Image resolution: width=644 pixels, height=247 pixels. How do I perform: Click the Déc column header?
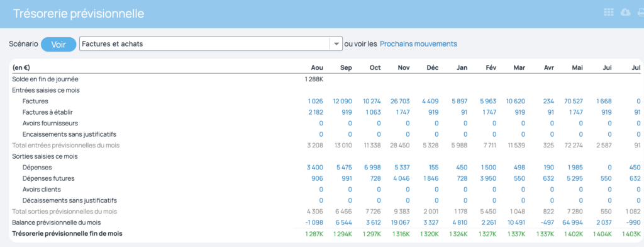(x=433, y=68)
